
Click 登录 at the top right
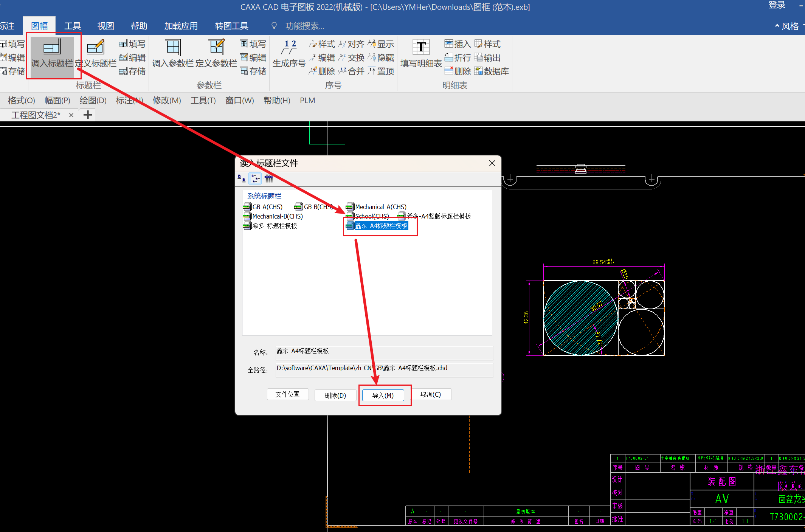tap(777, 5)
